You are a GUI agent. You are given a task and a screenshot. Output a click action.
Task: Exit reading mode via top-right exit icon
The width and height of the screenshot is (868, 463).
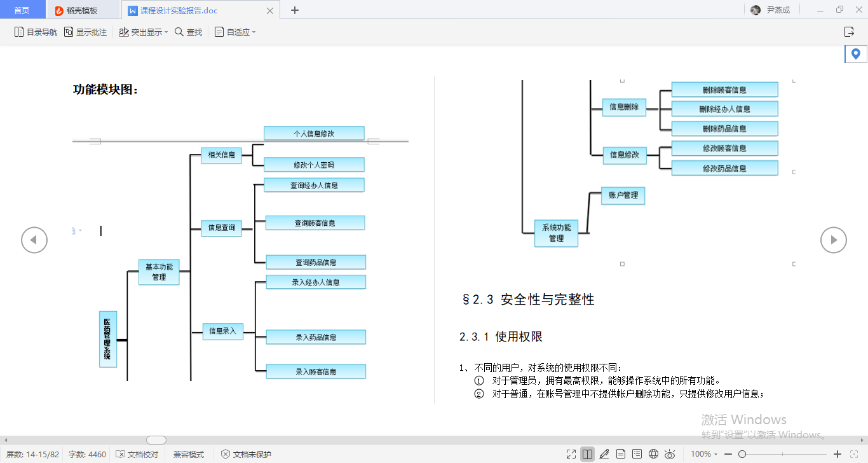point(849,32)
